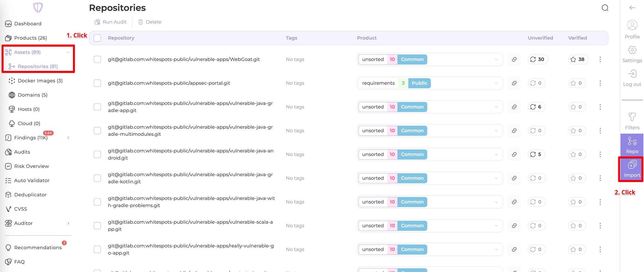Open the Filters panel icon

coord(632,117)
